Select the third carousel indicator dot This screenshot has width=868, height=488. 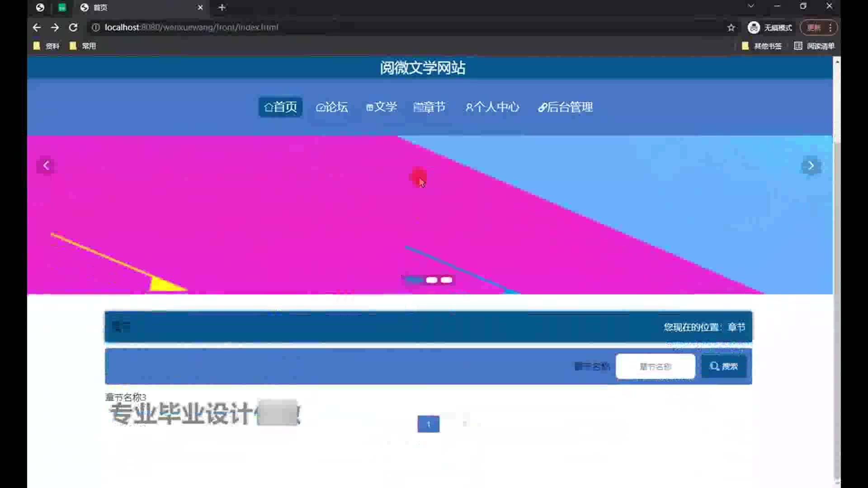(446, 280)
